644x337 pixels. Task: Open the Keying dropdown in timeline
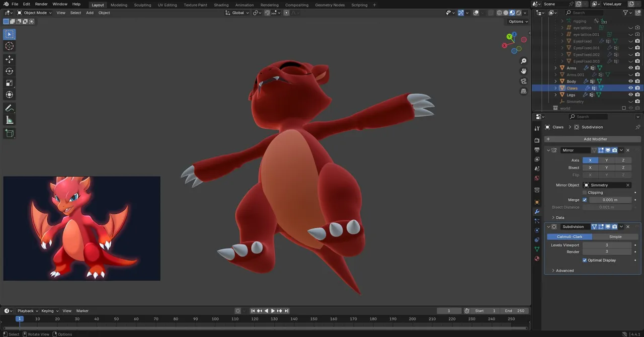pos(50,311)
